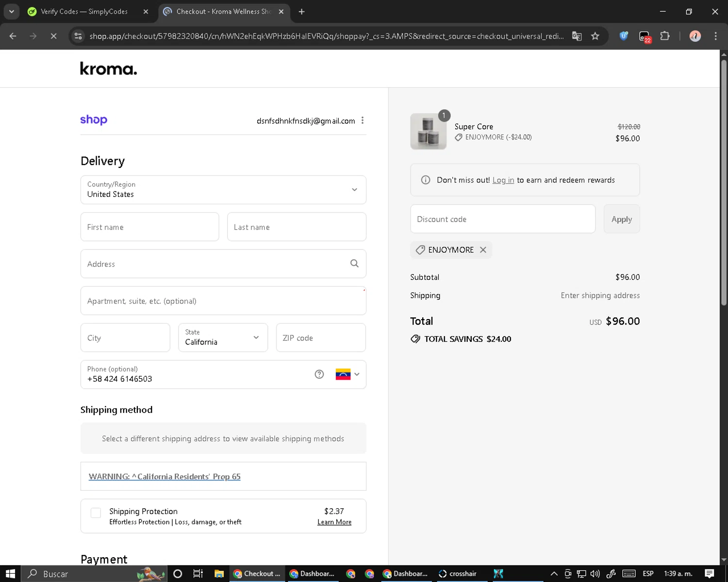
Task: Open the Chrome three-dot menu
Action: point(715,36)
